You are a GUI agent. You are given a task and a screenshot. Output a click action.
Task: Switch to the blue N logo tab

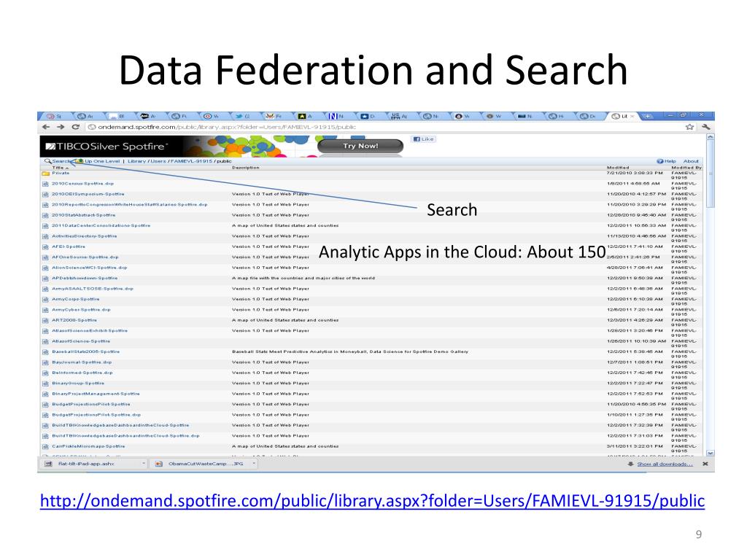point(336,116)
